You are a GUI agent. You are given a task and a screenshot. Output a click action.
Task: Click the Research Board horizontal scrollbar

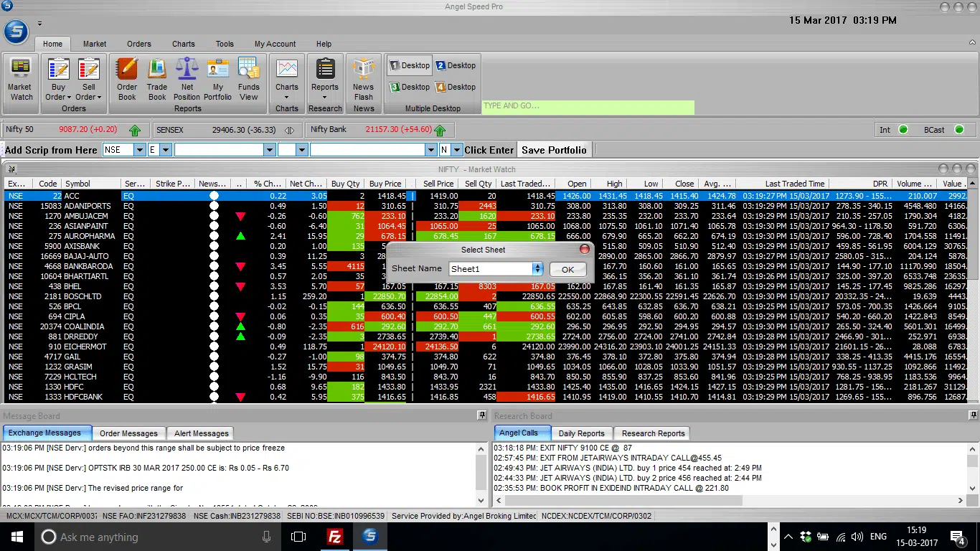pyautogui.click(x=730, y=501)
